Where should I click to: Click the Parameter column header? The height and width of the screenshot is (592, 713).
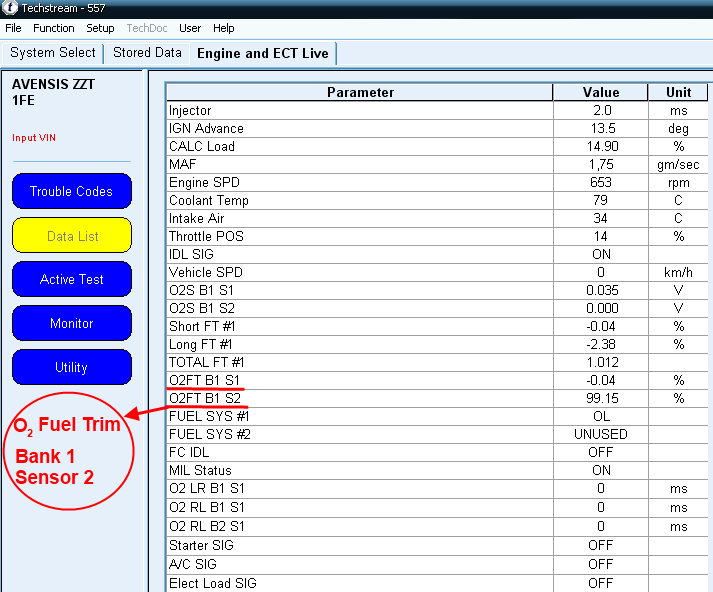point(360,92)
